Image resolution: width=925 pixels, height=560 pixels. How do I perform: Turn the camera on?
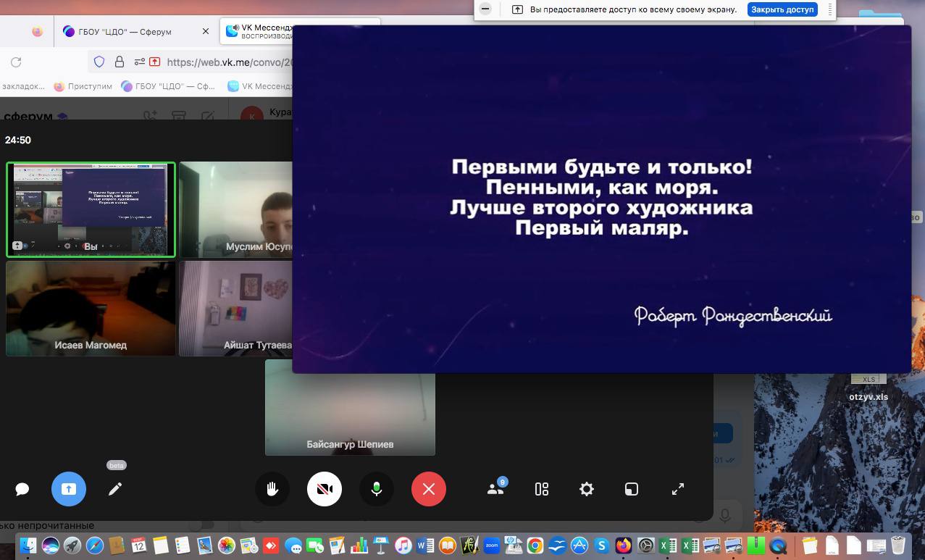click(x=325, y=489)
